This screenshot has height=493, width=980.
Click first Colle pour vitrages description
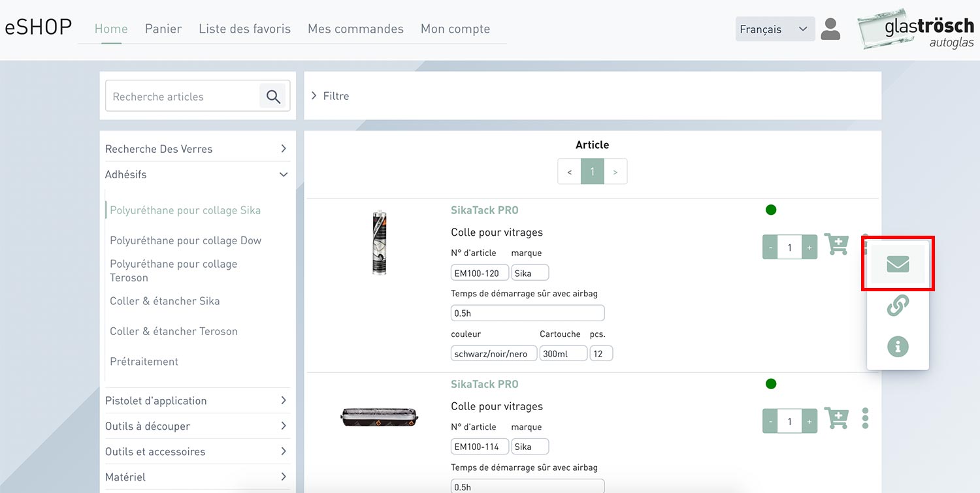497,232
